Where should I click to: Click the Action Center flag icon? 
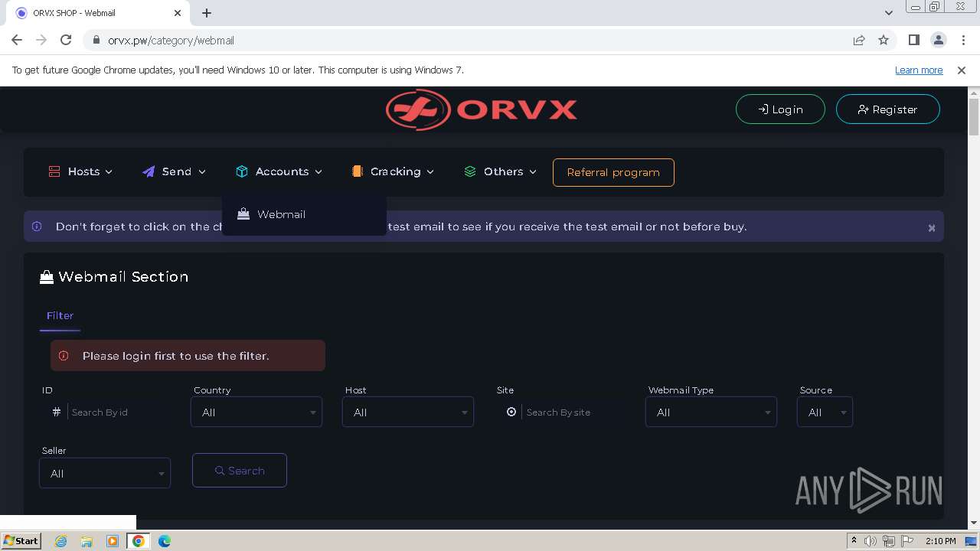pyautogui.click(x=907, y=541)
